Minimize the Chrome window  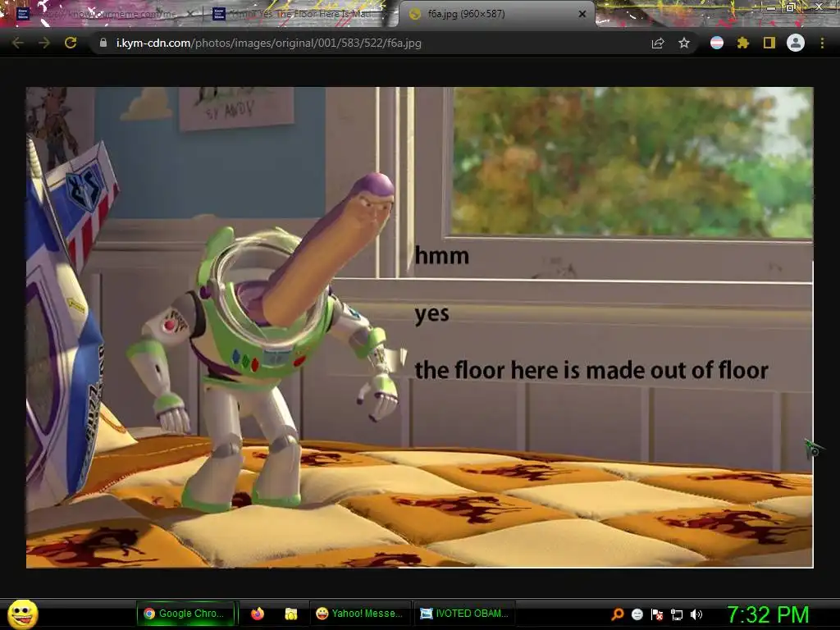point(771,7)
